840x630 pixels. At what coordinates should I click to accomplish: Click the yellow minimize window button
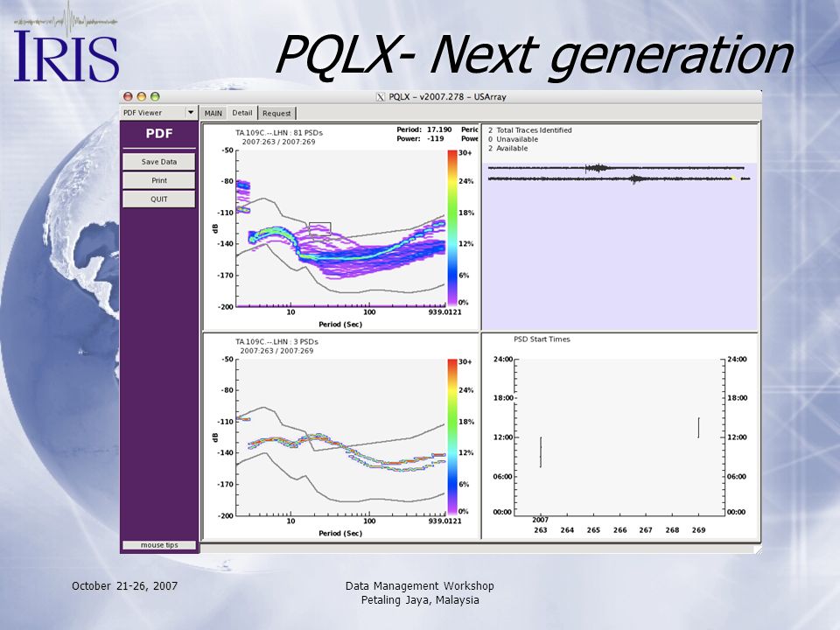[142, 96]
